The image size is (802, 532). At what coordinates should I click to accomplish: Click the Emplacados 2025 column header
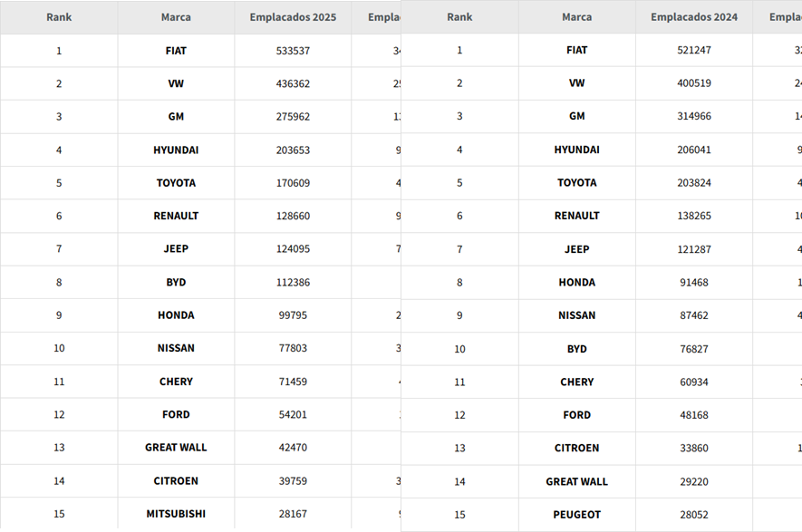click(x=293, y=17)
